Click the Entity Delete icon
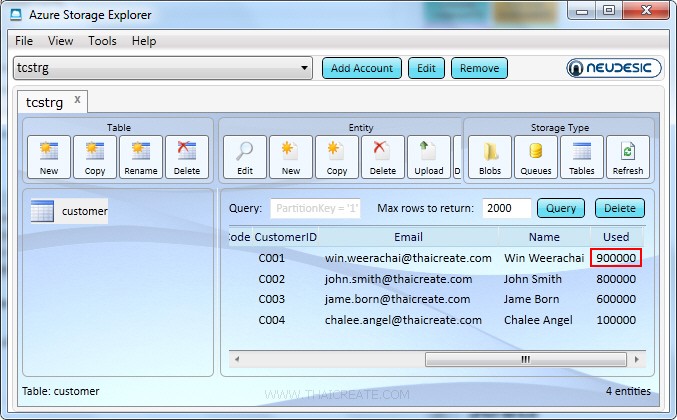 coord(383,157)
